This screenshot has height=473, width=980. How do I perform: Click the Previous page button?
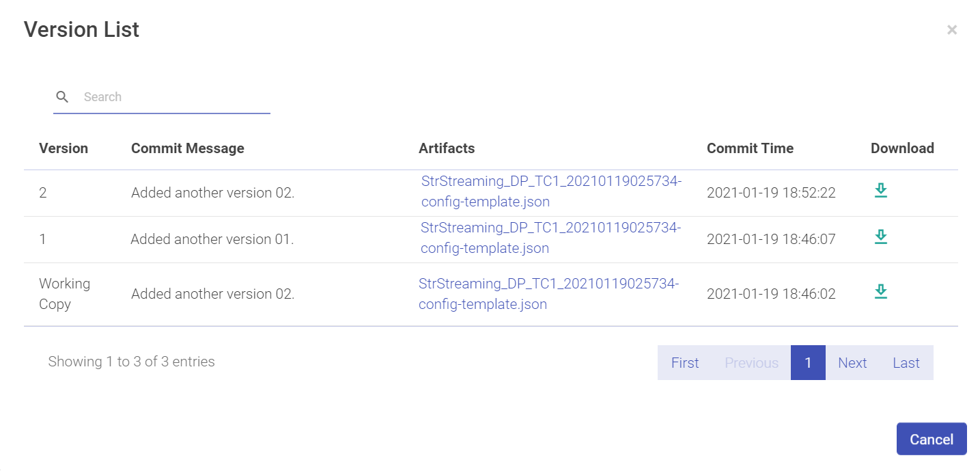(751, 363)
